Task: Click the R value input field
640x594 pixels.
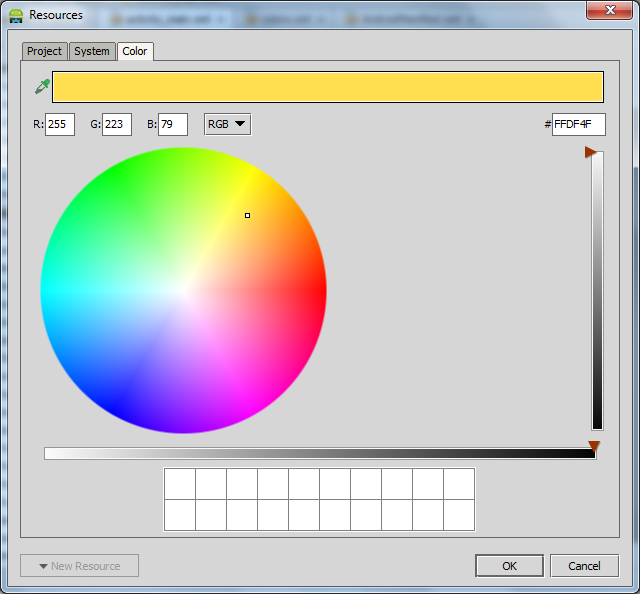Action: coord(60,124)
